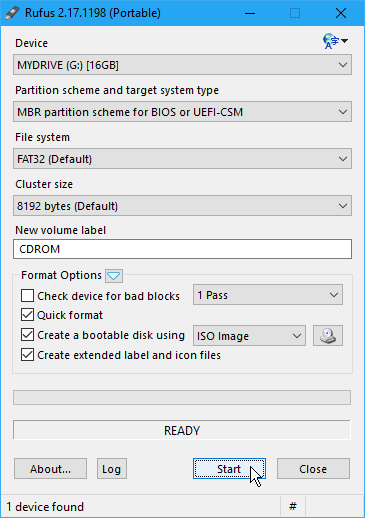Toggle Create a bootable disk using
Viewport: 365px width, 518px height.
click(27, 335)
